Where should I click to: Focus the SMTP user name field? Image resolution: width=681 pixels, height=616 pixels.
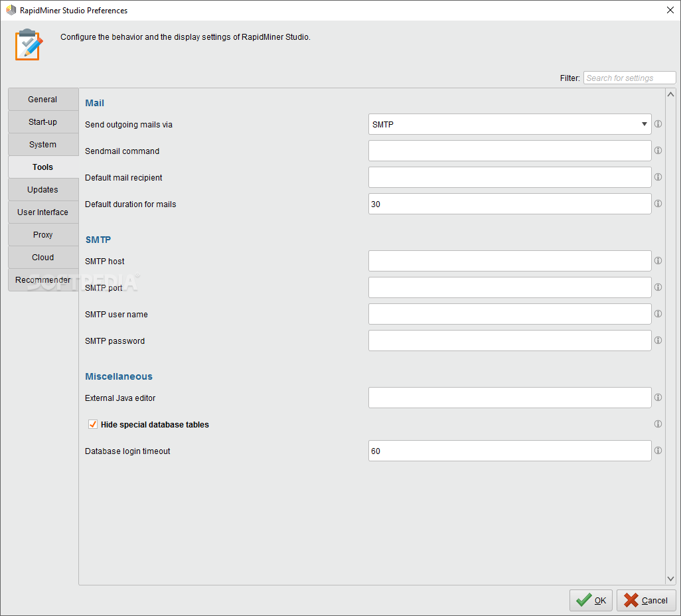pos(510,314)
